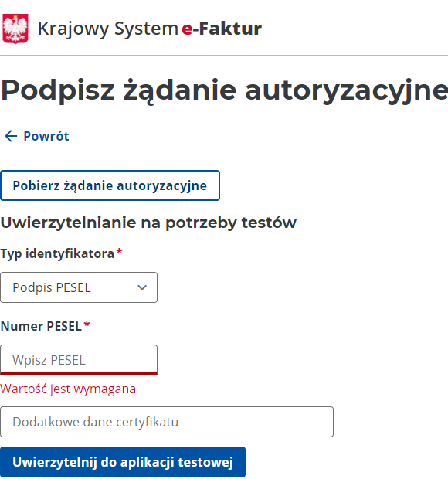Click the bold 'e-Faktur' logo text
Viewport: 448px width, 479px height.
[x=222, y=29]
